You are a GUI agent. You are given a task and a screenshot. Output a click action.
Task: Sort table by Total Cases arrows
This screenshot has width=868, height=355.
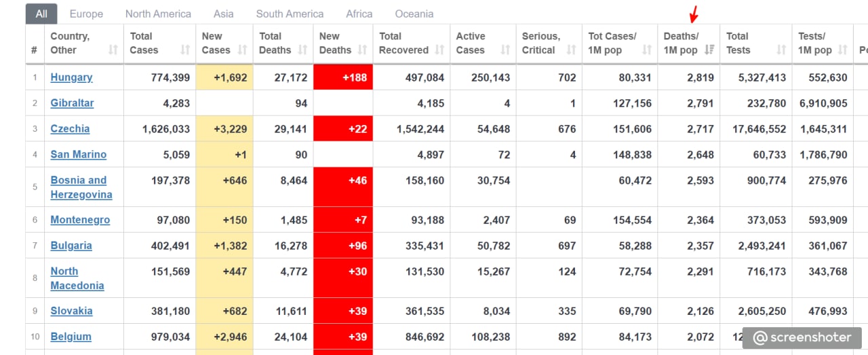[x=185, y=50]
